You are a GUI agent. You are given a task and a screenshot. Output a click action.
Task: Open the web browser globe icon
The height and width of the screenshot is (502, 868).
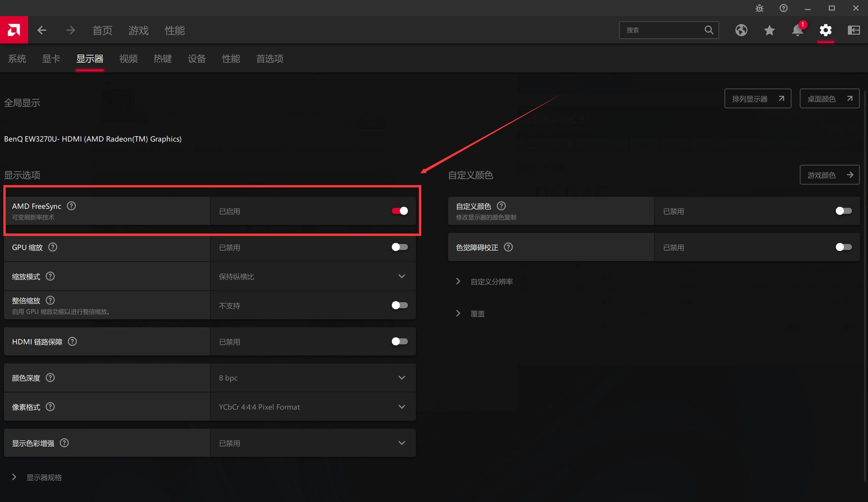(741, 30)
